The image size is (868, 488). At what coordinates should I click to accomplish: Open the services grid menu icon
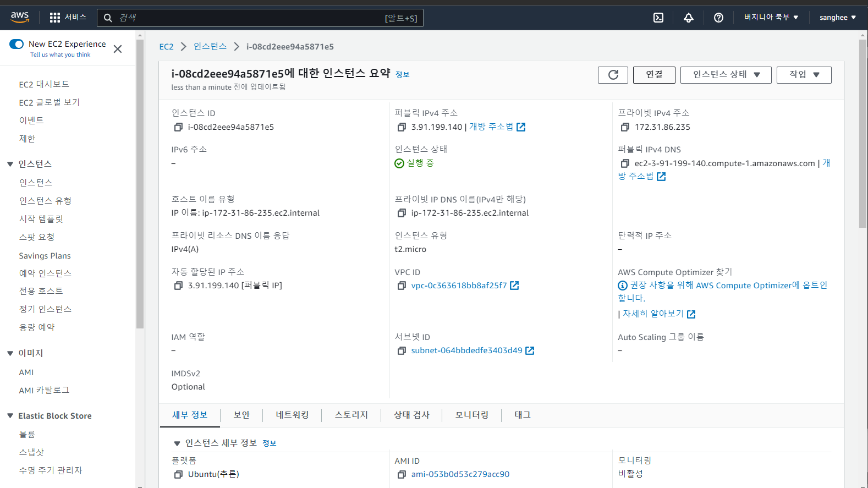[x=55, y=18]
